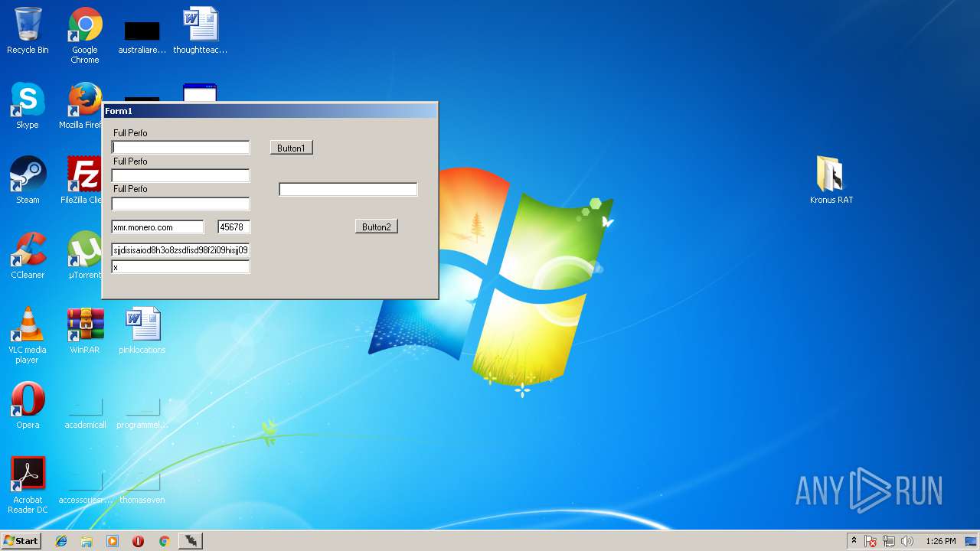Click the empty field left of Button1
This screenshot has width=980, height=551.
point(181,148)
